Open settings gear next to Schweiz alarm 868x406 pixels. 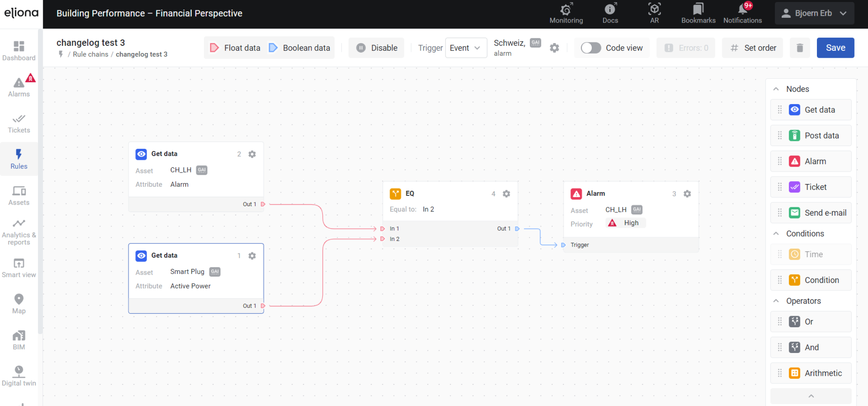click(x=554, y=48)
